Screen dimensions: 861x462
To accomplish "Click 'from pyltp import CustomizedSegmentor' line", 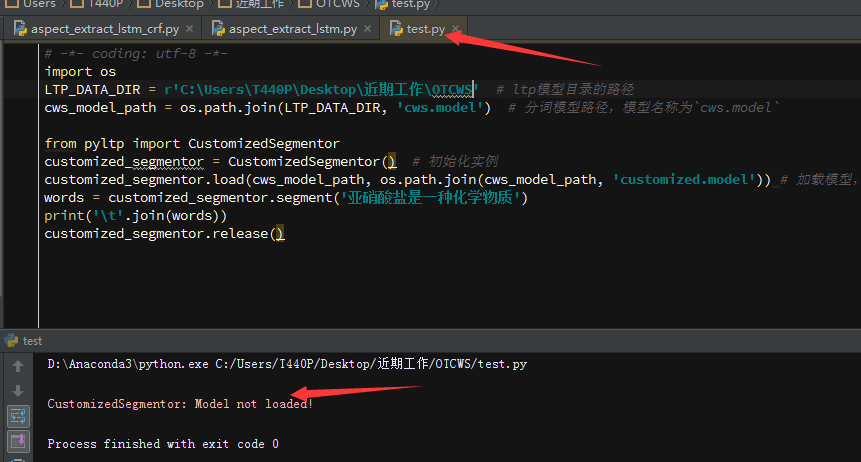I will tap(192, 143).
